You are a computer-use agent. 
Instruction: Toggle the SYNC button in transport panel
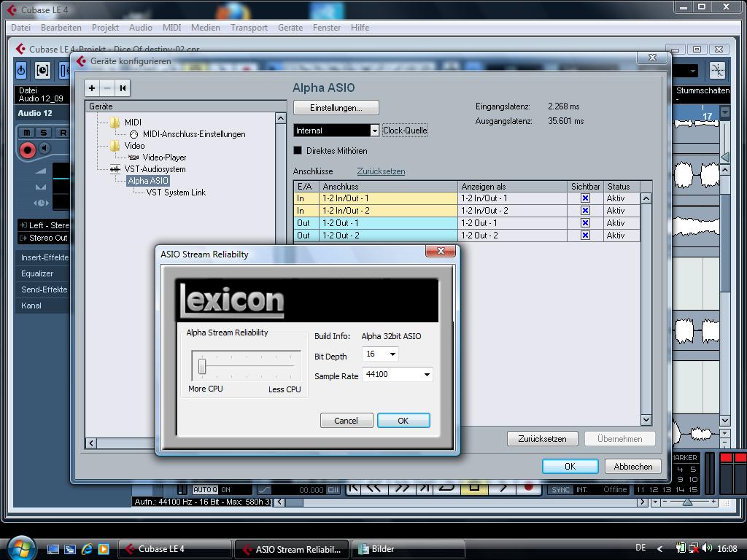click(561, 489)
